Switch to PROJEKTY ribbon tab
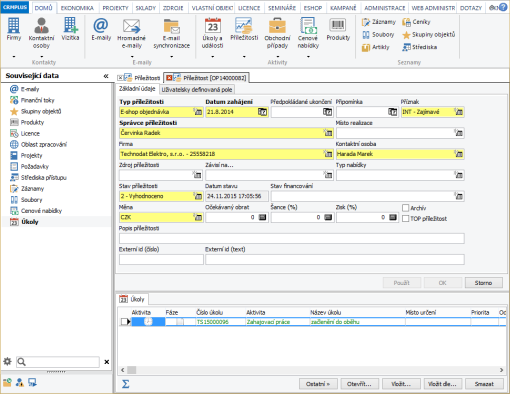The height and width of the screenshot is (394, 510). pos(115,8)
